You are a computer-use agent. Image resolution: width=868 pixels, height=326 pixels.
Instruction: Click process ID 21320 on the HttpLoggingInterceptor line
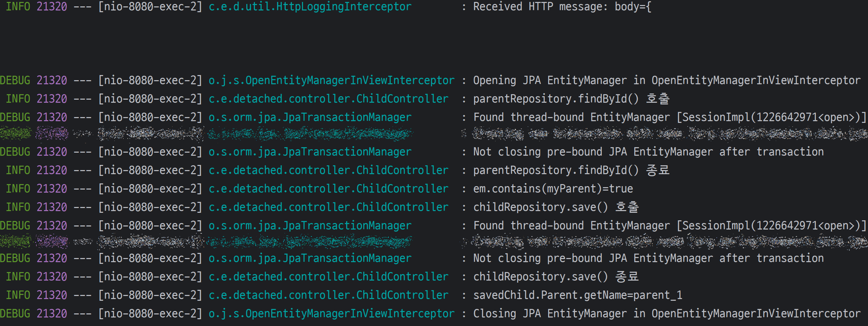(x=52, y=7)
